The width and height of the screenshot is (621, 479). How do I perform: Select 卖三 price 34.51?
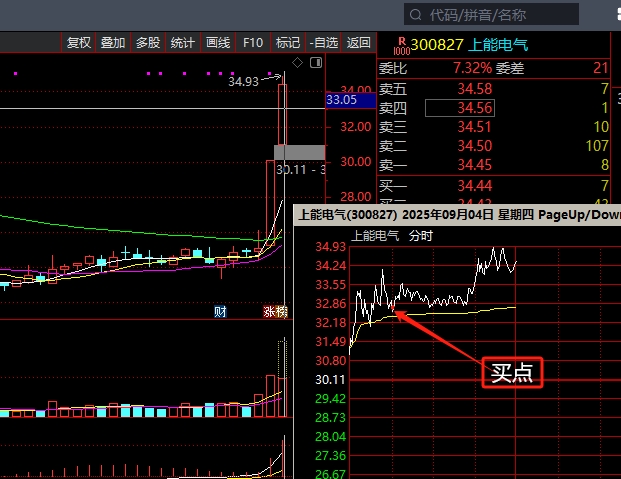(x=474, y=127)
